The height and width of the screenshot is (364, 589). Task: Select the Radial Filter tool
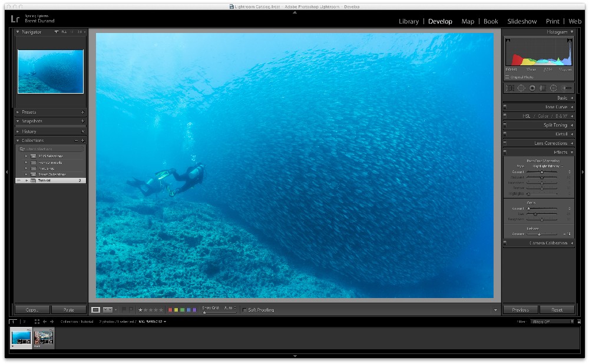point(554,88)
